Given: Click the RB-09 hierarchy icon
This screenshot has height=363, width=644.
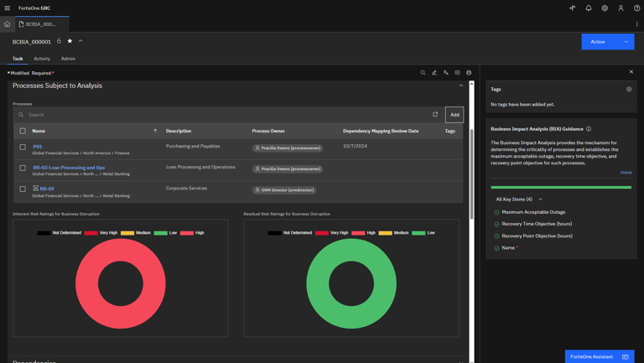Looking at the screenshot, I should tap(36, 188).
